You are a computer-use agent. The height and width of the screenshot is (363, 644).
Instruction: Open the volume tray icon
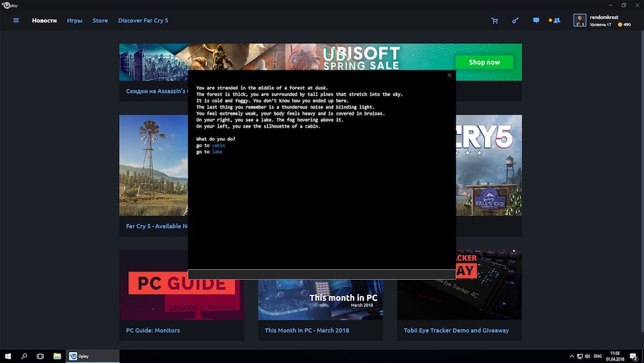tap(587, 357)
